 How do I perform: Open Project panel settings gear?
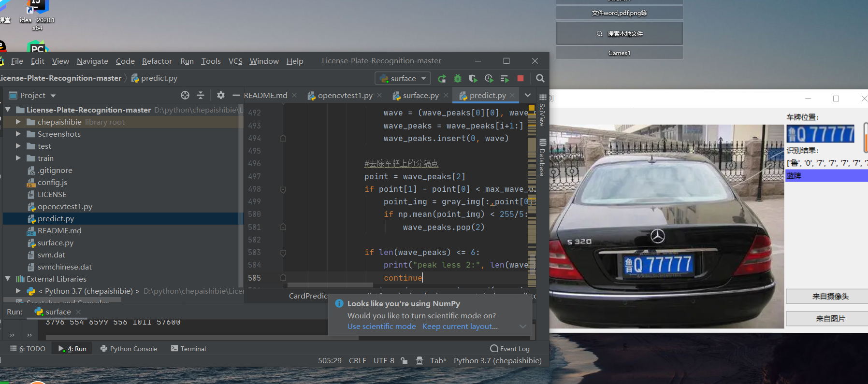[x=220, y=95]
